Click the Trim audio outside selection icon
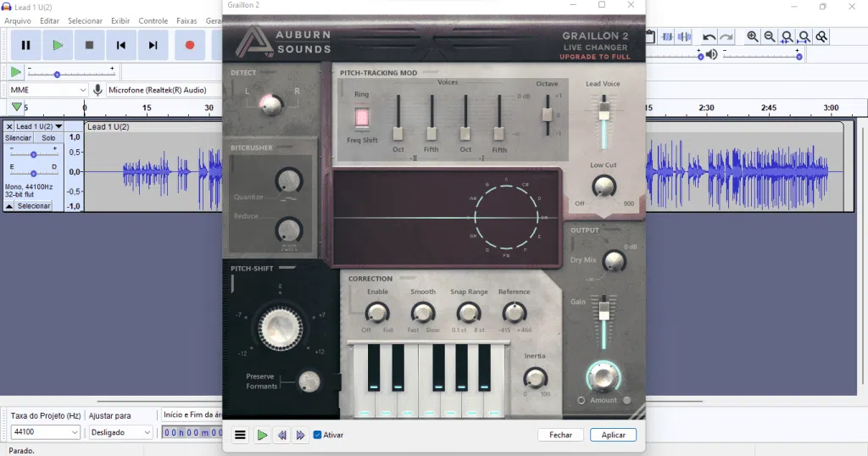Viewport: 868px width, 456px height. (x=667, y=37)
